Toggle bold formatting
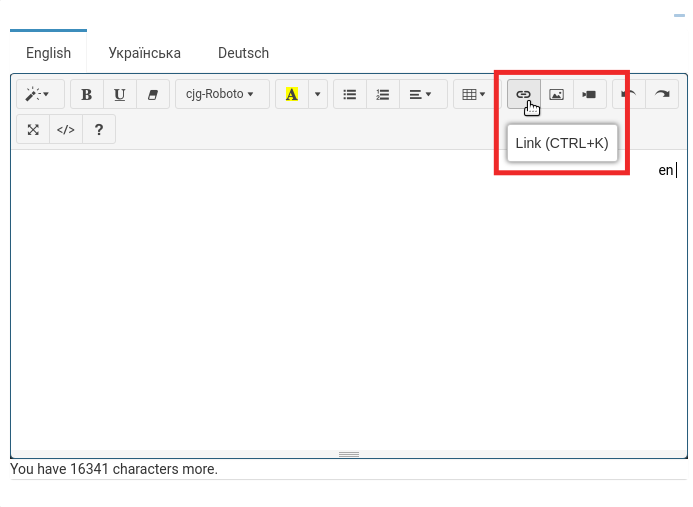693x507 pixels. pyautogui.click(x=87, y=94)
